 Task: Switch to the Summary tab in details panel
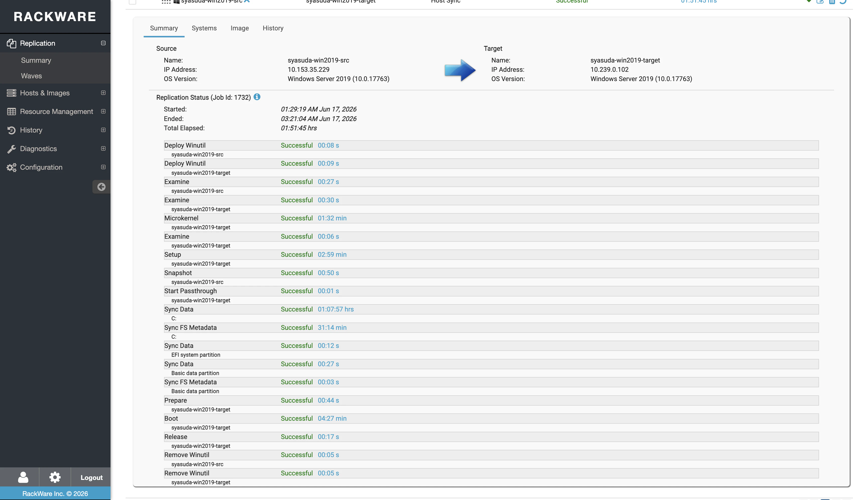coord(164,28)
